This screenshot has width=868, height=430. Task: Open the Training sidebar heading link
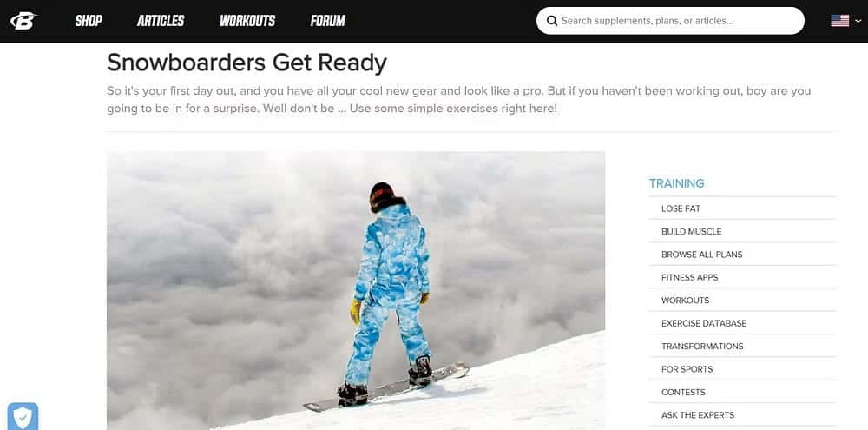(x=676, y=183)
